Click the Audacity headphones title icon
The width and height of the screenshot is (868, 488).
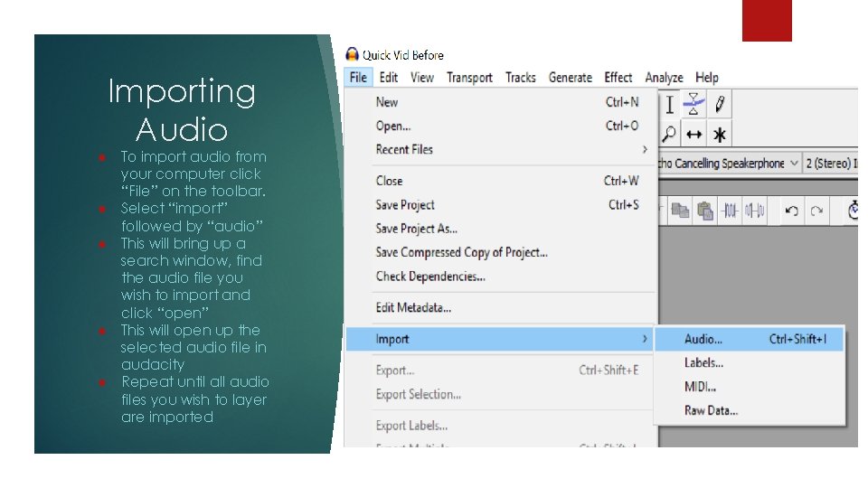coord(352,54)
